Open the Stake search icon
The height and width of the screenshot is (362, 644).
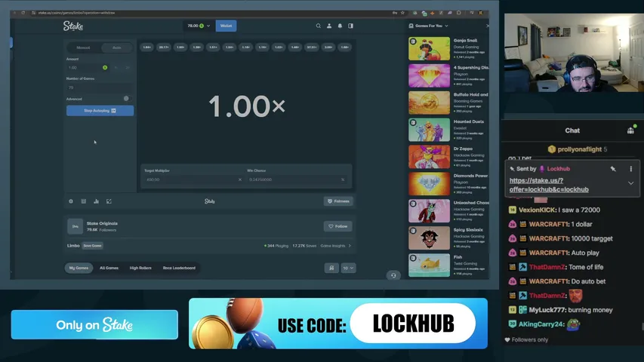[x=319, y=26]
